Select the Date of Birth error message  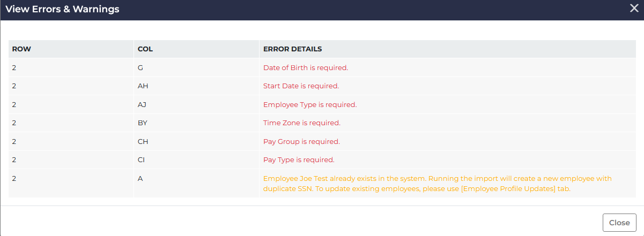coord(306,68)
